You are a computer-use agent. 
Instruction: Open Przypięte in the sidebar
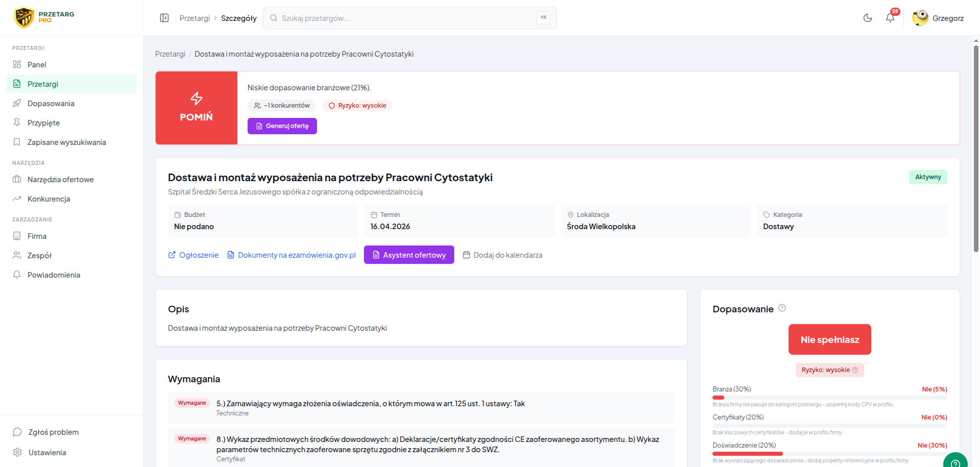[x=71, y=122]
